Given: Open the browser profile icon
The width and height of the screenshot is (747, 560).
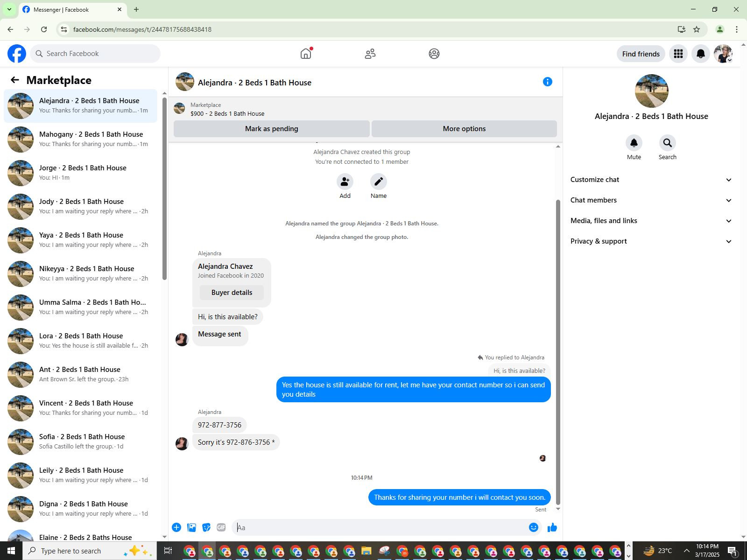Looking at the screenshot, I should 720,29.
